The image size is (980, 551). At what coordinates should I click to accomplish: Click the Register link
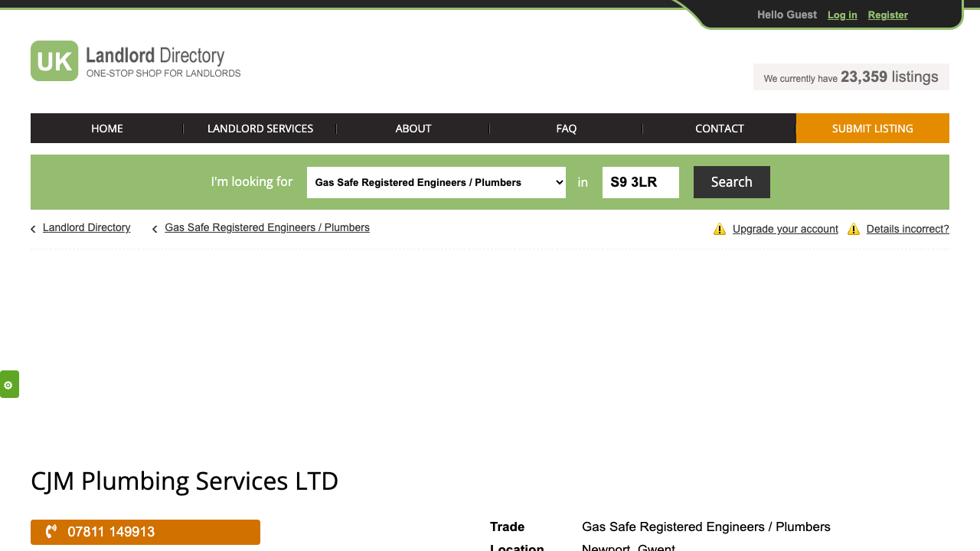coord(887,15)
